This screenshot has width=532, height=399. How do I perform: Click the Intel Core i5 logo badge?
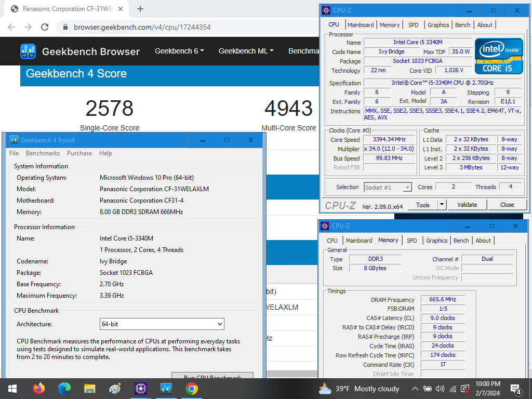pyautogui.click(x=498, y=56)
